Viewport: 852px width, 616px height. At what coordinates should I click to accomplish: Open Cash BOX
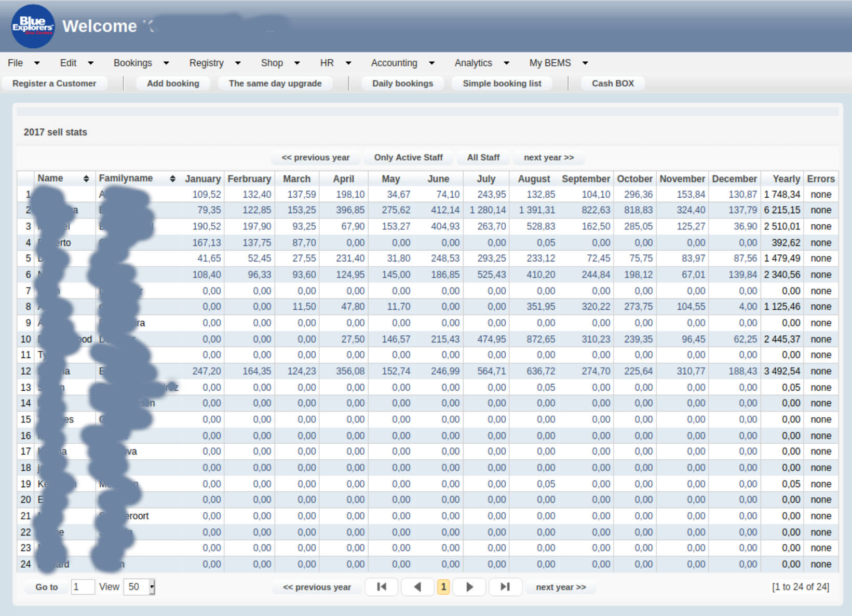tap(613, 84)
